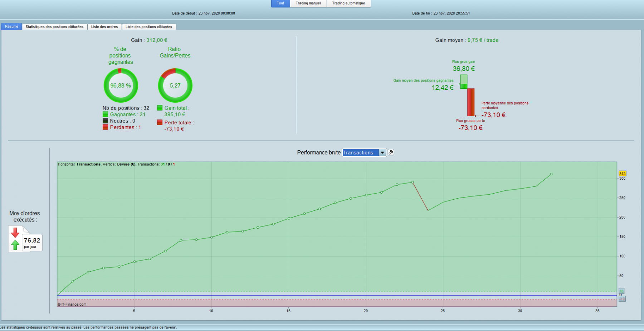Click the 5,27 Gains/Pertes ratio donut
Image resolution: width=644 pixels, height=331 pixels.
point(175,86)
